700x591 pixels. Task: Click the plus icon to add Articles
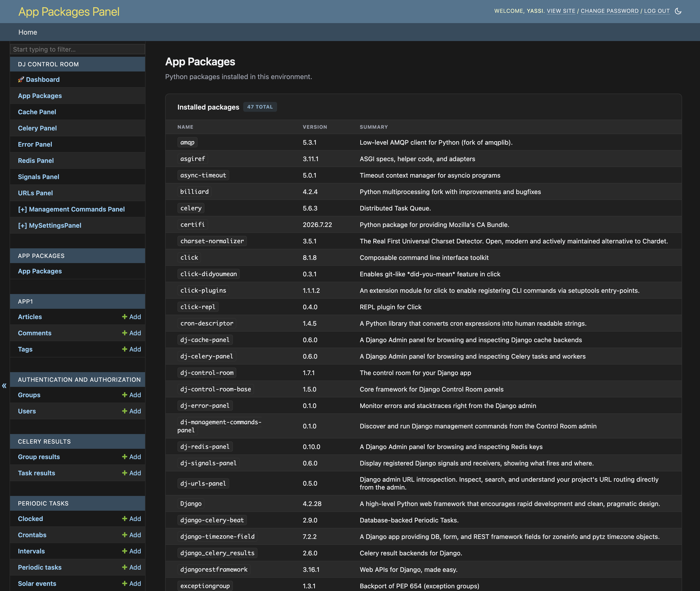click(124, 317)
